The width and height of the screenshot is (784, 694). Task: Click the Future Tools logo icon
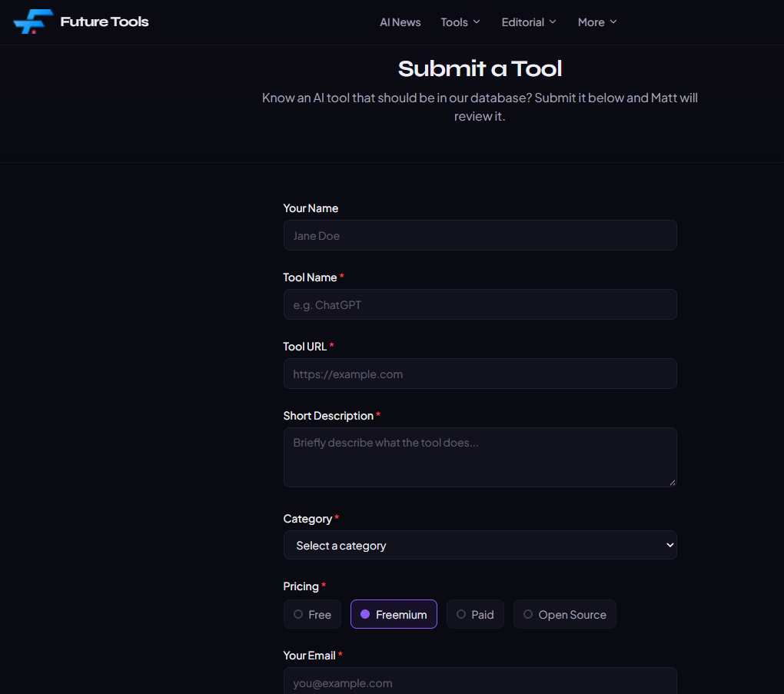pyautogui.click(x=33, y=22)
